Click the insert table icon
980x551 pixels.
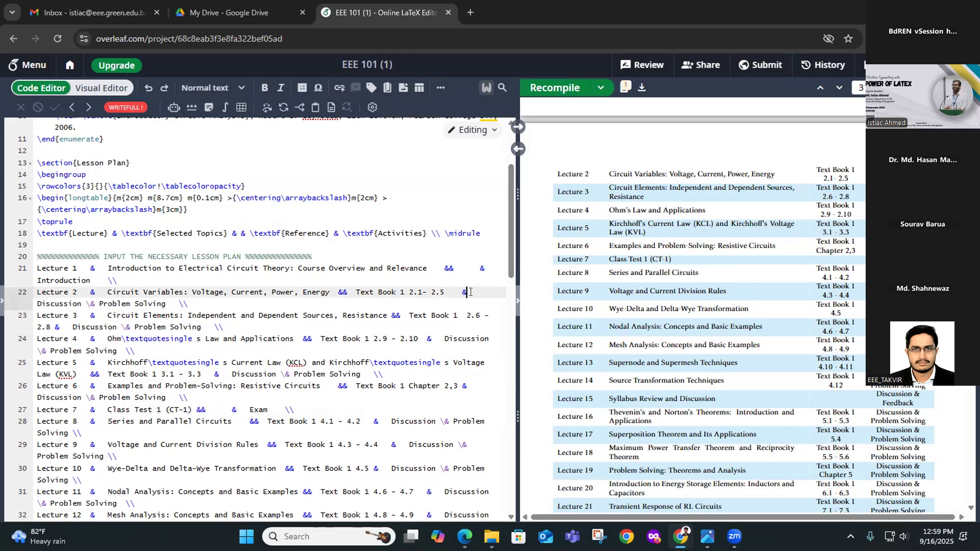point(419,88)
